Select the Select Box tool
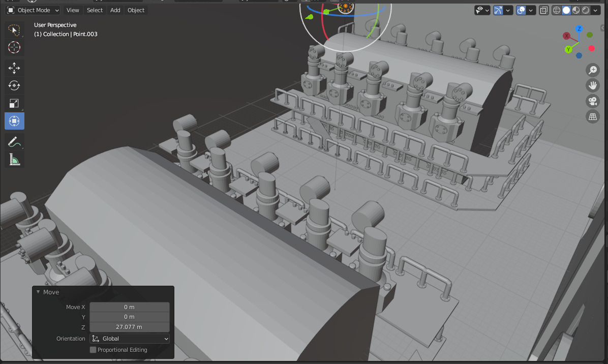 [x=14, y=30]
